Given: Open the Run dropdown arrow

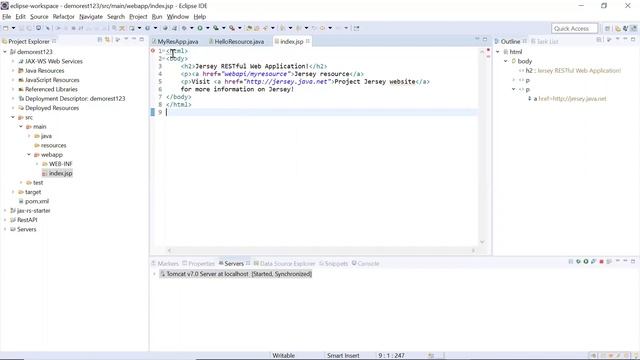Looking at the screenshot, I should [207, 28].
